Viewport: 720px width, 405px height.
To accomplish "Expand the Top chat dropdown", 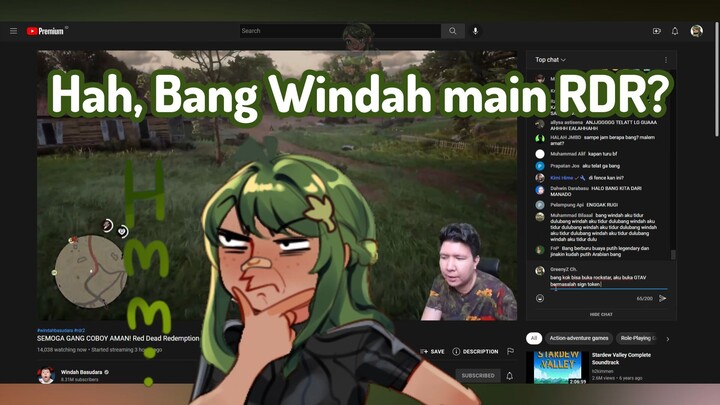I will click(550, 60).
